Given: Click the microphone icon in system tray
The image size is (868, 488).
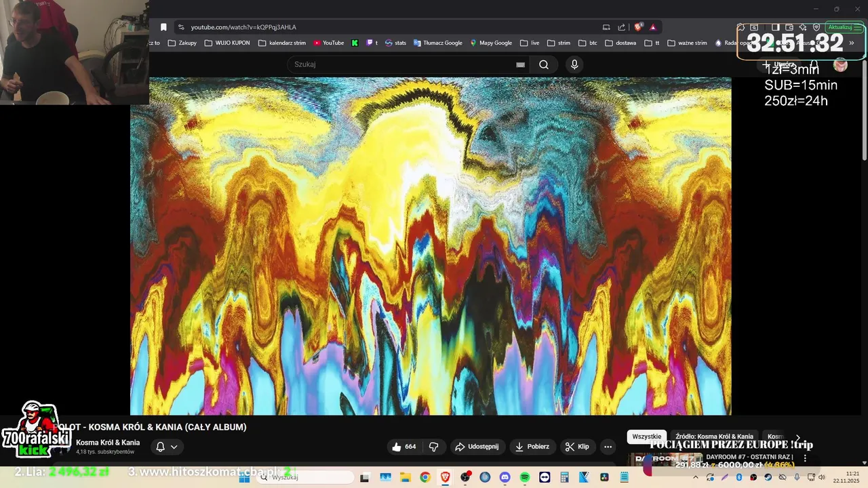Looking at the screenshot, I should click(x=797, y=477).
